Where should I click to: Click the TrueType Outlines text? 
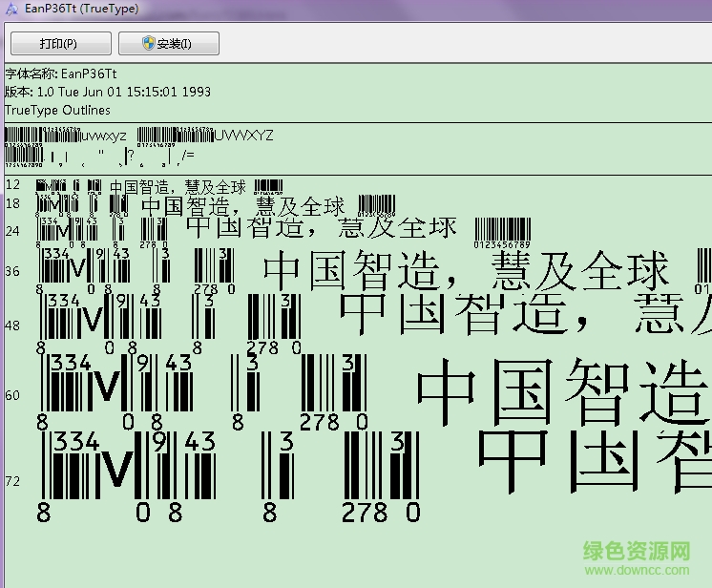coord(57,111)
